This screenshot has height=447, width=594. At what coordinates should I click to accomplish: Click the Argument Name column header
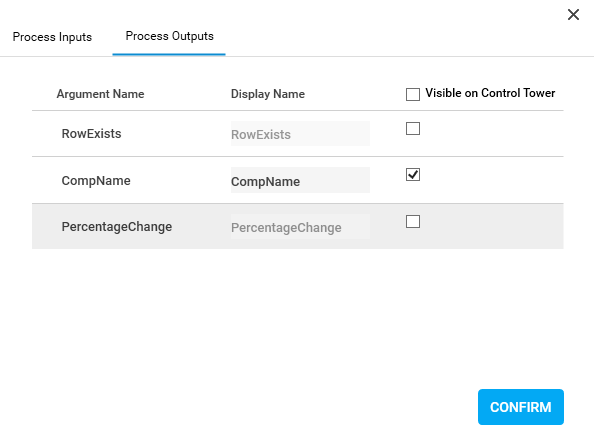click(x=100, y=94)
